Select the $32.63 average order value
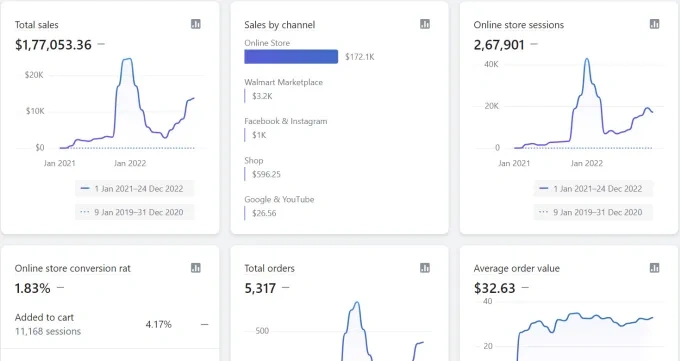 [494, 289]
